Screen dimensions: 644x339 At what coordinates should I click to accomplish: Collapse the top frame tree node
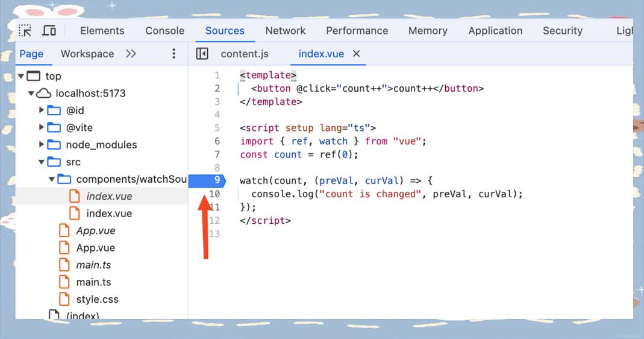pyautogui.click(x=21, y=76)
